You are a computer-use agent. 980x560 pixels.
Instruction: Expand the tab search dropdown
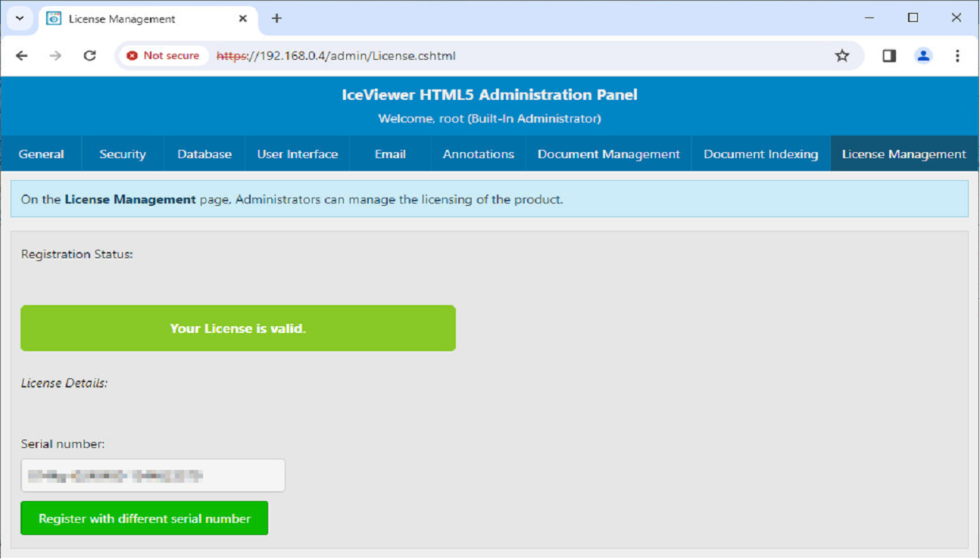[x=20, y=18]
